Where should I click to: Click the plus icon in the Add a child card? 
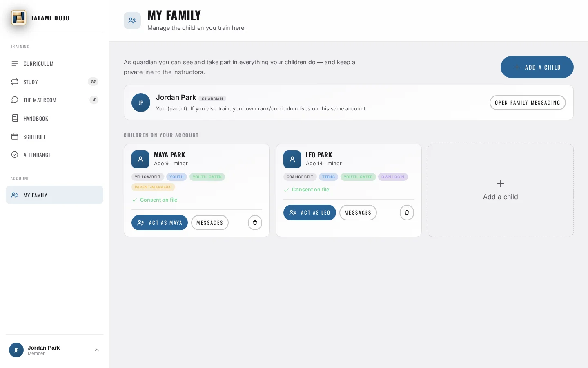tap(501, 184)
